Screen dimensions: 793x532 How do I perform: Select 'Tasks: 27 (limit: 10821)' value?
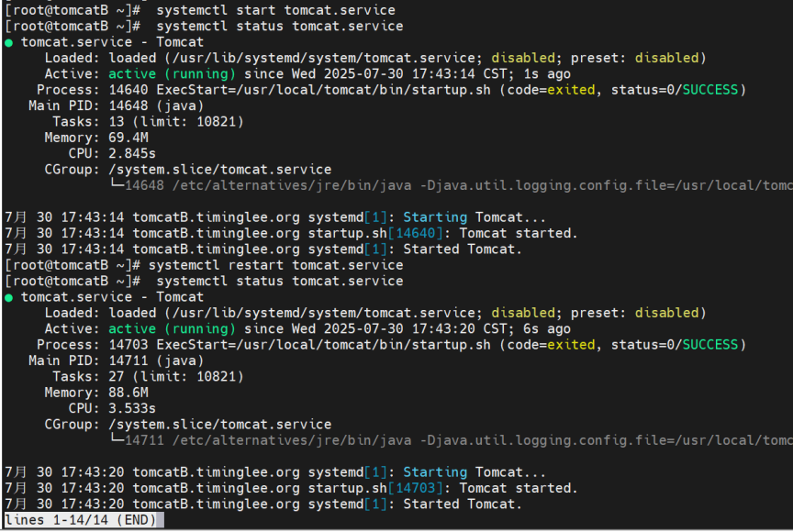pyautogui.click(x=176, y=377)
